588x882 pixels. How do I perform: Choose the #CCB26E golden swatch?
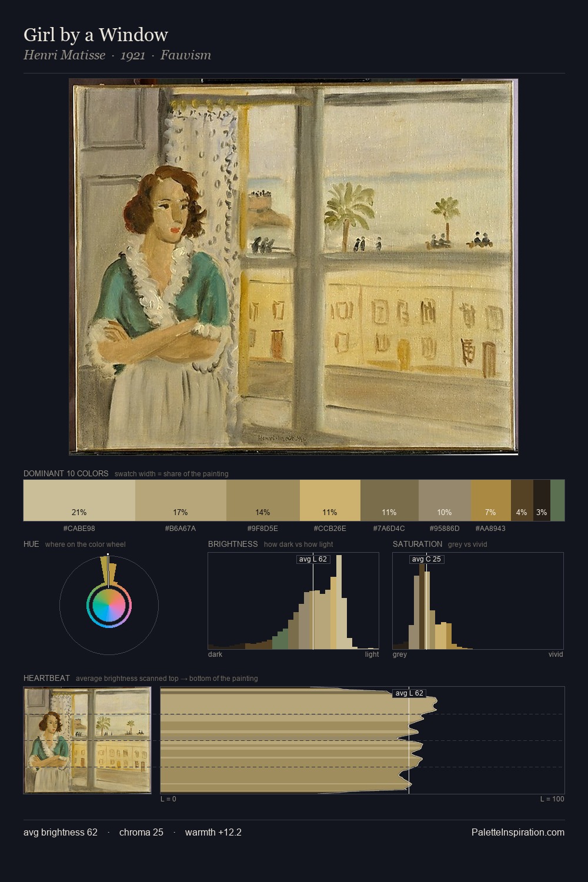(x=330, y=500)
